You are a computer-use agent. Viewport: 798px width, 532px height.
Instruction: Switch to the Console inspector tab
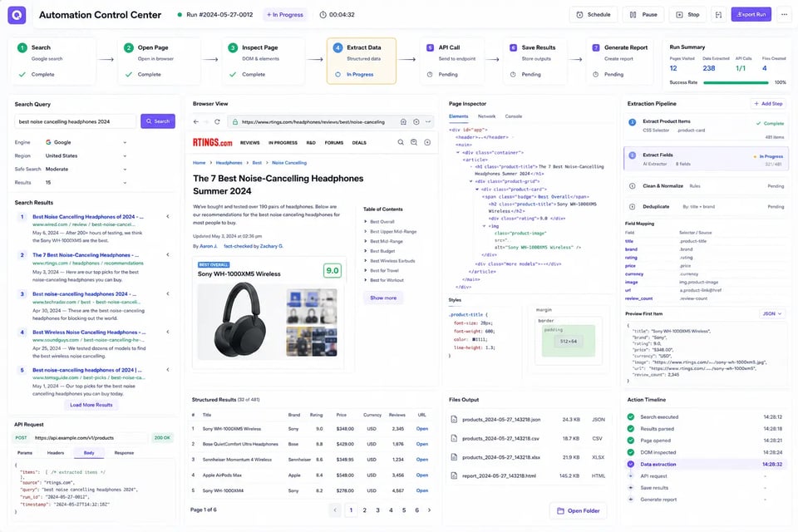[514, 116]
